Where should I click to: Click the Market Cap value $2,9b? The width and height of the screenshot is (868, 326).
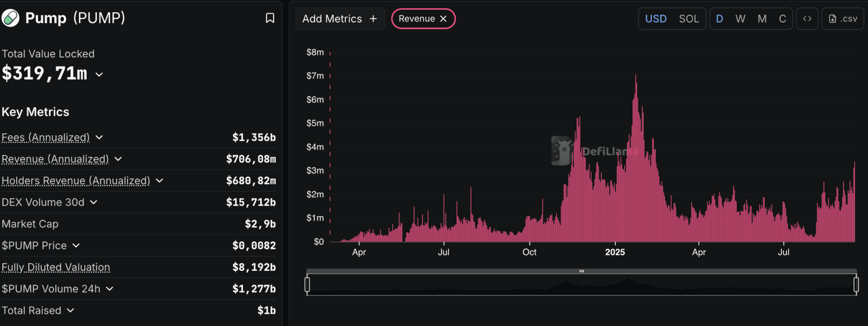260,224
